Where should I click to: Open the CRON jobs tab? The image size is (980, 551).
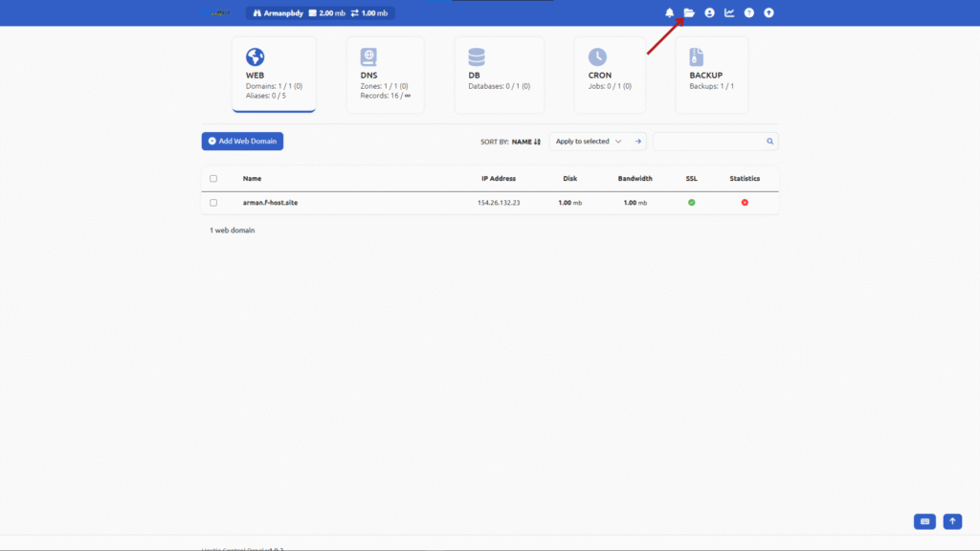point(612,76)
